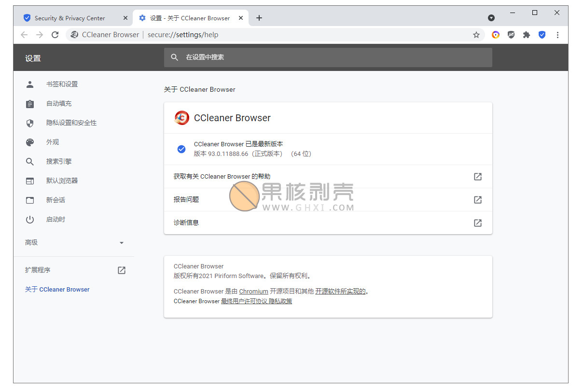Select the 外观 palette icon in sidebar
584x392 pixels.
30,142
